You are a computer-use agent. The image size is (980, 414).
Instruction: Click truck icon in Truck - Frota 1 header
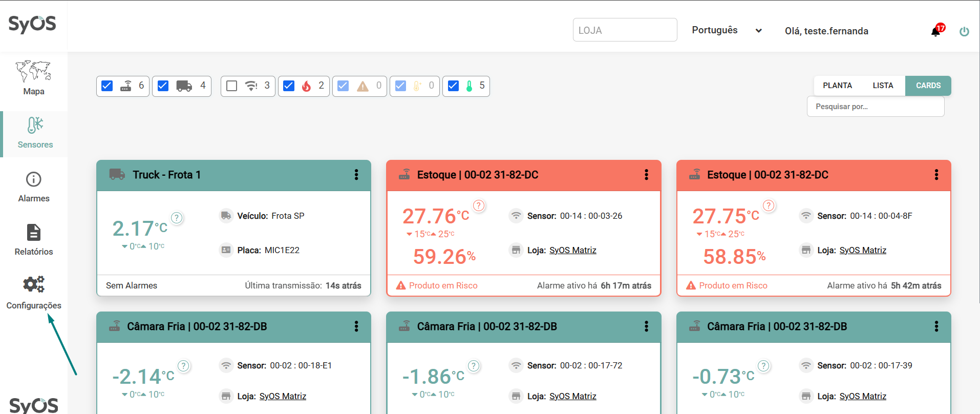click(117, 174)
